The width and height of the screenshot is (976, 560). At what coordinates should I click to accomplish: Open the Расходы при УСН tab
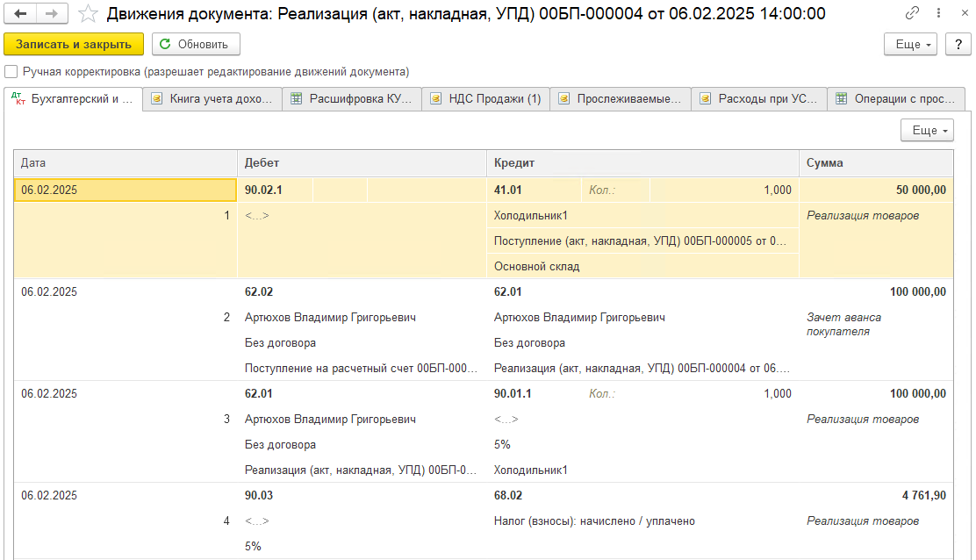tap(759, 99)
